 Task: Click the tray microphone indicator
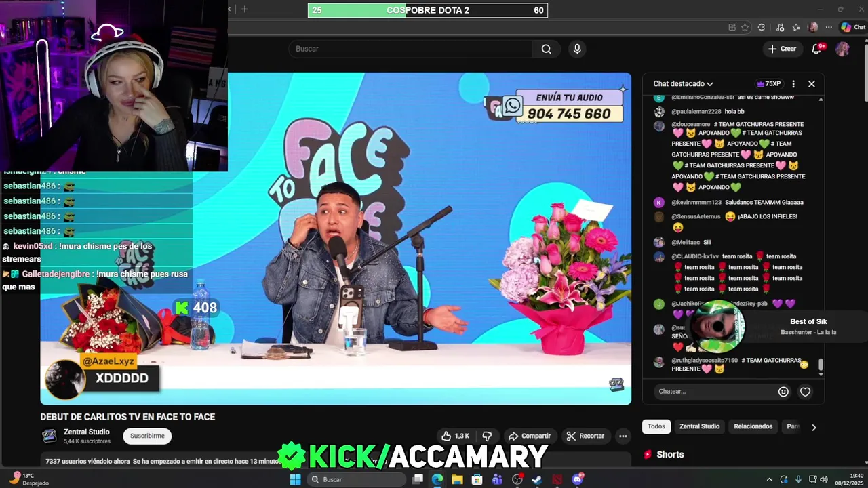coord(798,479)
